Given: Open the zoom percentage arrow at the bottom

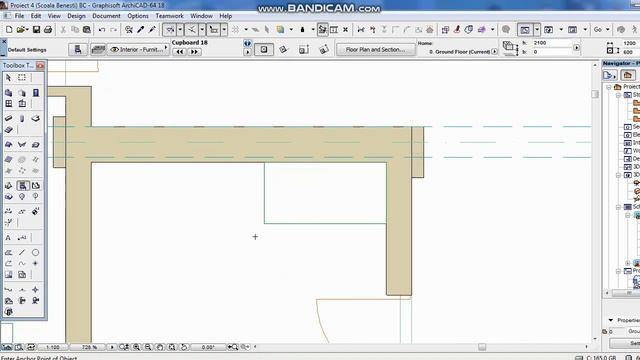Looking at the screenshot, I should click(x=112, y=347).
